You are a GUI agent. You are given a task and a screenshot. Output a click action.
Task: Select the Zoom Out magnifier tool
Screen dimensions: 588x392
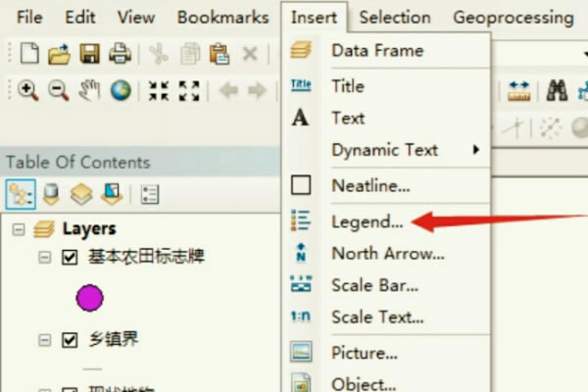click(59, 91)
